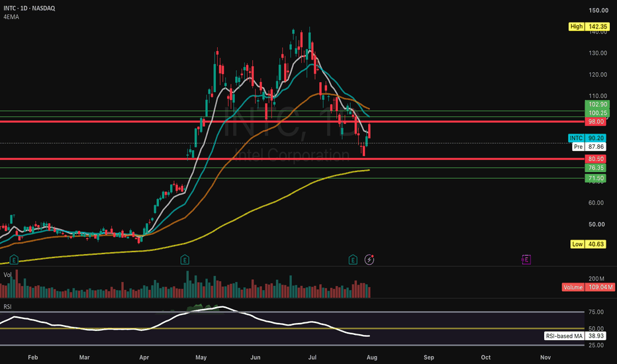Click the 98.00 red level label
The width and height of the screenshot is (617, 364).
pos(595,122)
